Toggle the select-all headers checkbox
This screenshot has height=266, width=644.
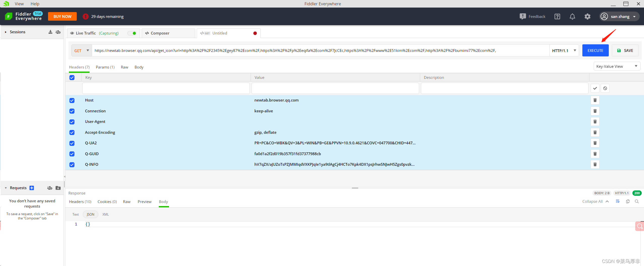[x=72, y=78]
